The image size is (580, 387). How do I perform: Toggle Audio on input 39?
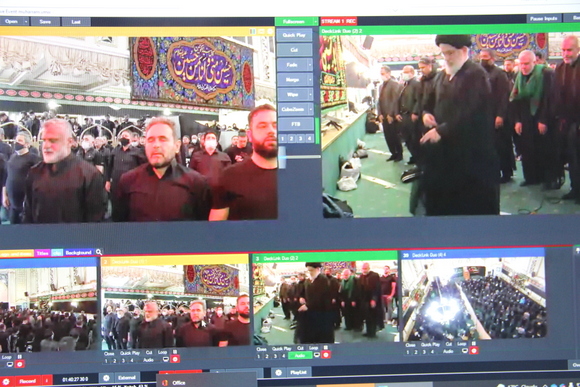(x=448, y=351)
